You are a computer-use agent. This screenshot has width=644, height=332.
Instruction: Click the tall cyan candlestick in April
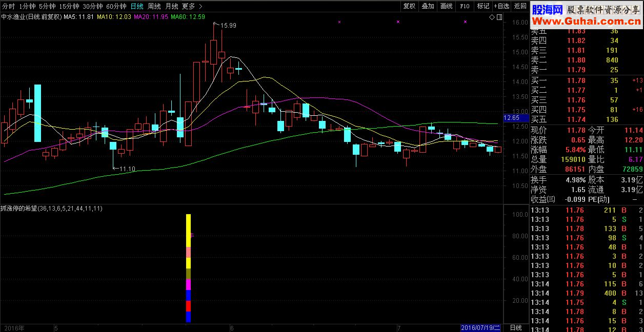tap(37, 113)
